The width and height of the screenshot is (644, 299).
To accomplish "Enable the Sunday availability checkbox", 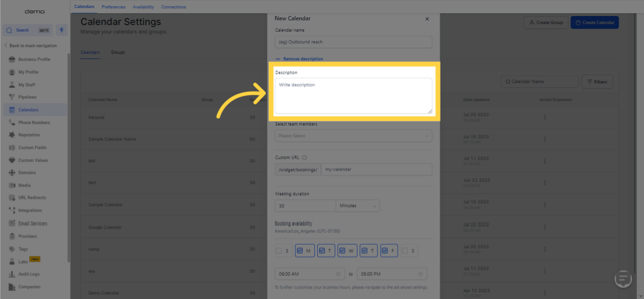I will tap(280, 251).
